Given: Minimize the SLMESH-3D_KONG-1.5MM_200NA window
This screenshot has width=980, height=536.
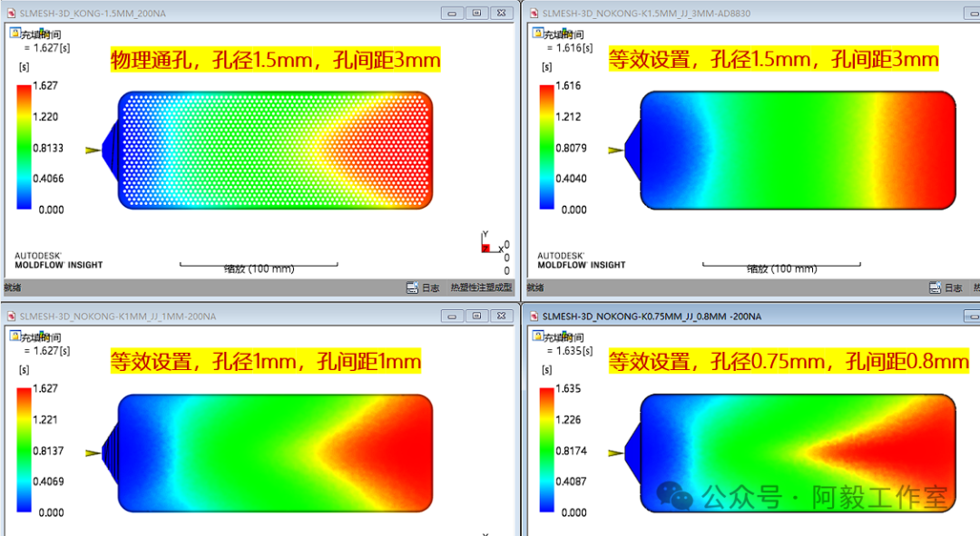Looking at the screenshot, I should [x=452, y=13].
